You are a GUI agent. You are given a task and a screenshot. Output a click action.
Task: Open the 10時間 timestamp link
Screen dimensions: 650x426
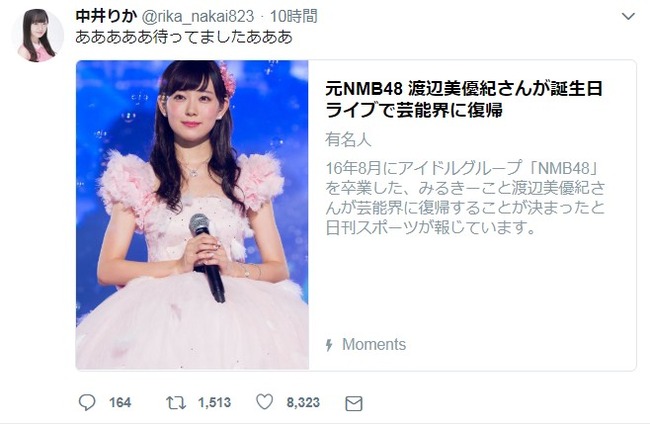point(293,17)
